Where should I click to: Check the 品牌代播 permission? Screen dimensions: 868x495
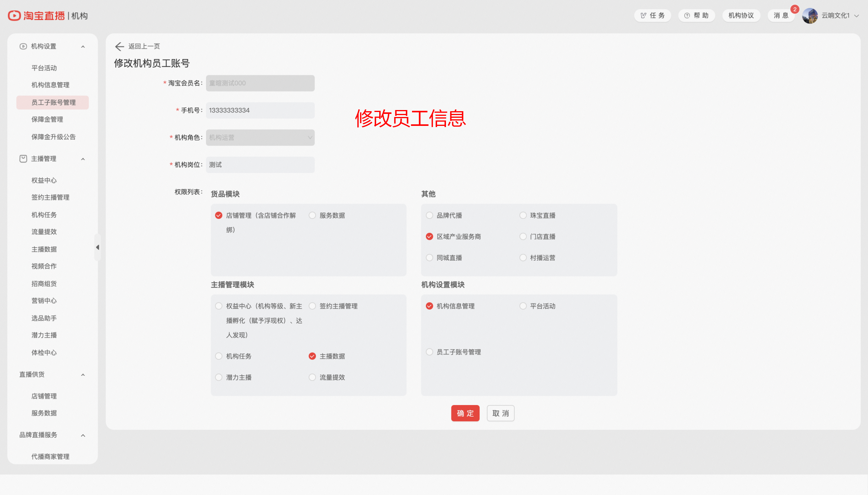pos(429,215)
